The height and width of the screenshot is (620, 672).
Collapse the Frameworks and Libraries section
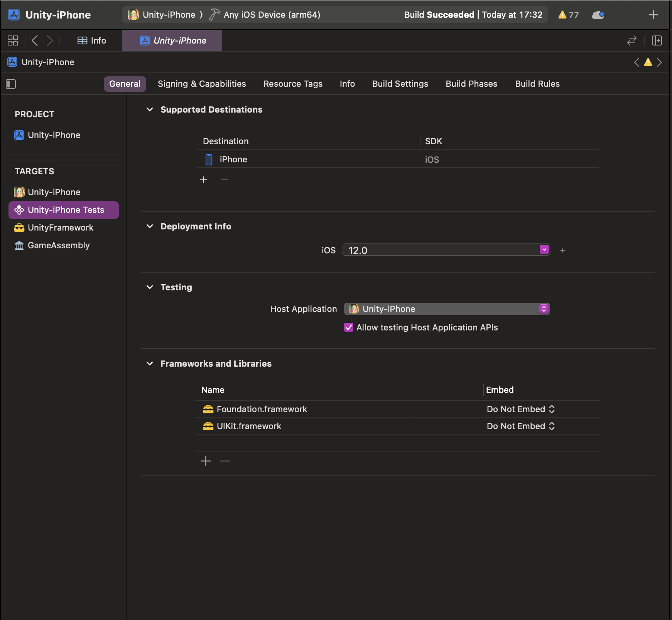point(150,364)
